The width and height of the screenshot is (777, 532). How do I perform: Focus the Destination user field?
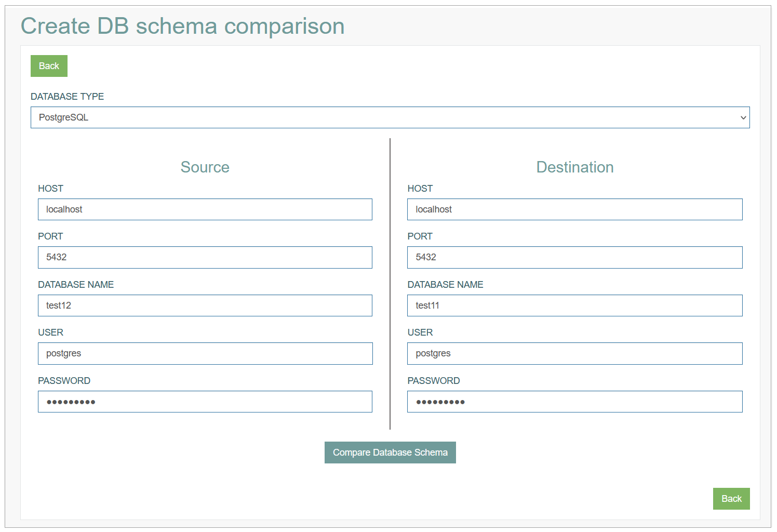pos(575,353)
